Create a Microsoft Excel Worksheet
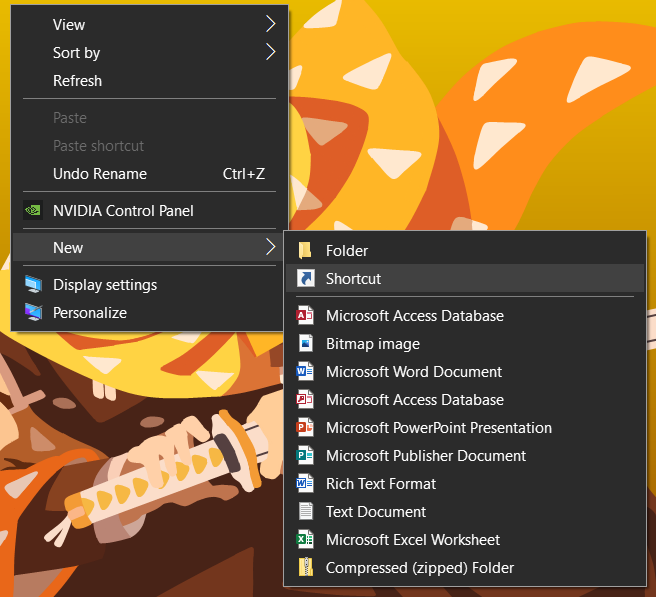The height and width of the screenshot is (597, 656). click(465, 540)
